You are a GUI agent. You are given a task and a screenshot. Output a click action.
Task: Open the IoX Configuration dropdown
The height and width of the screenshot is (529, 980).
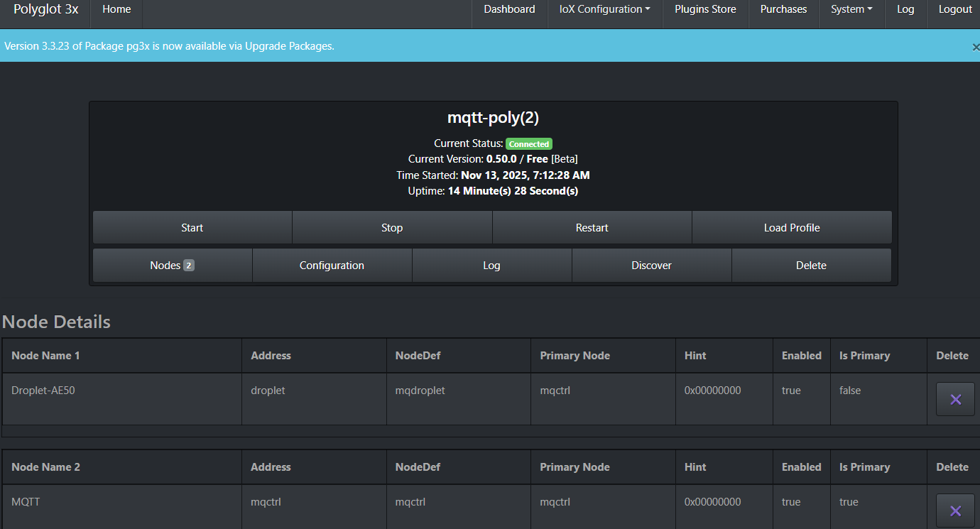pos(604,9)
